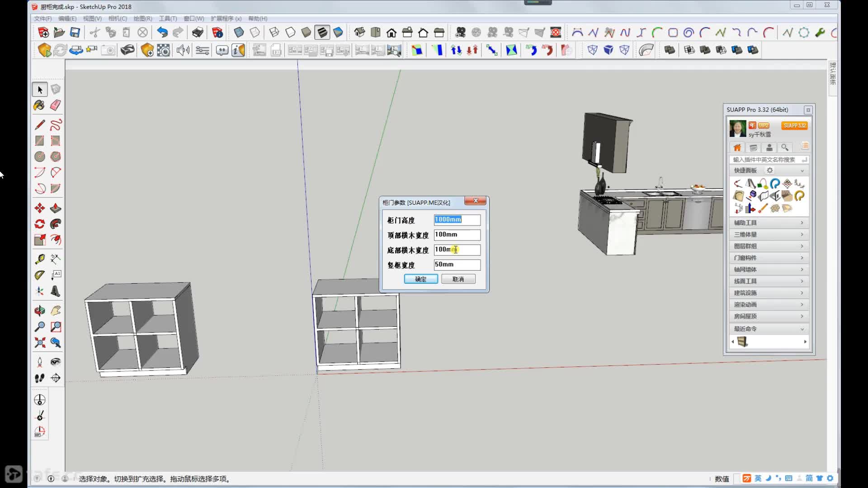Click the Save floppy disk icon

tap(75, 32)
